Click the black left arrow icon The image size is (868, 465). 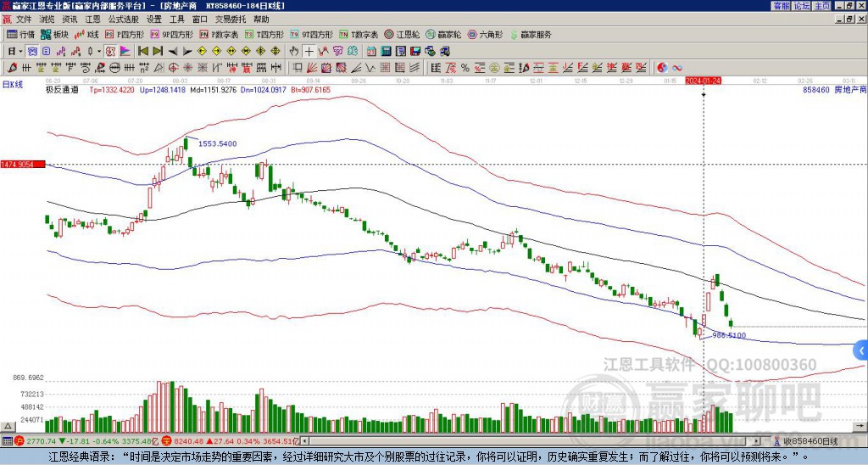173,52
